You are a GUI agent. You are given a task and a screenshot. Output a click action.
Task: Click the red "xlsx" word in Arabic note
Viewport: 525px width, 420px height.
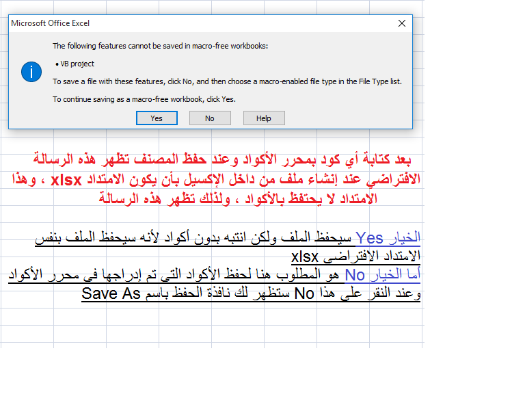(66, 180)
